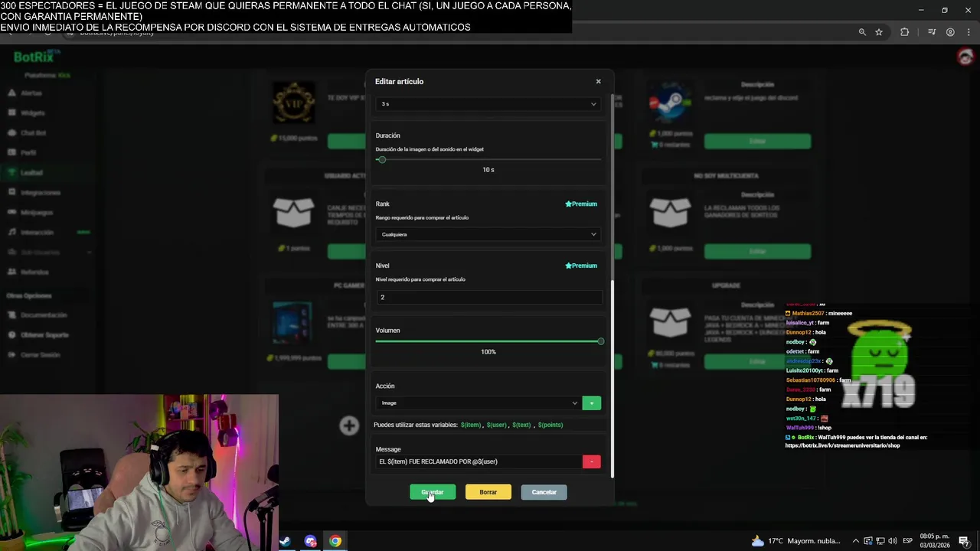Open Discord from the taskbar
The width and height of the screenshot is (980, 551).
point(310,541)
